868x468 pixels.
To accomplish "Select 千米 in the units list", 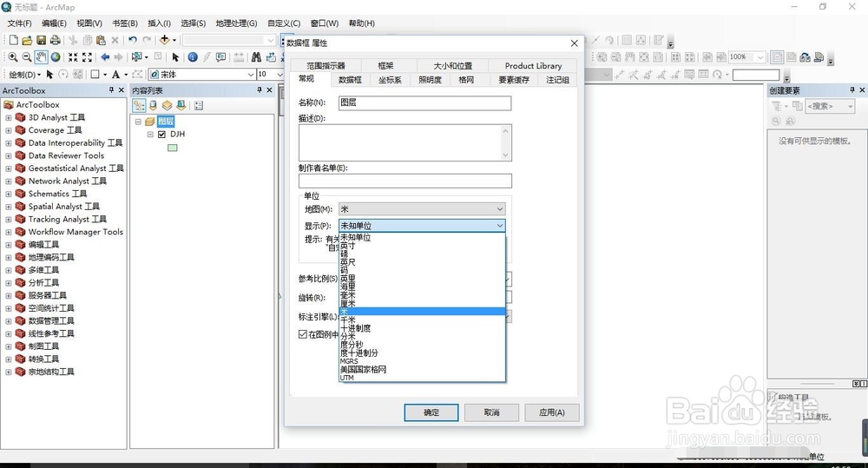I will click(422, 320).
